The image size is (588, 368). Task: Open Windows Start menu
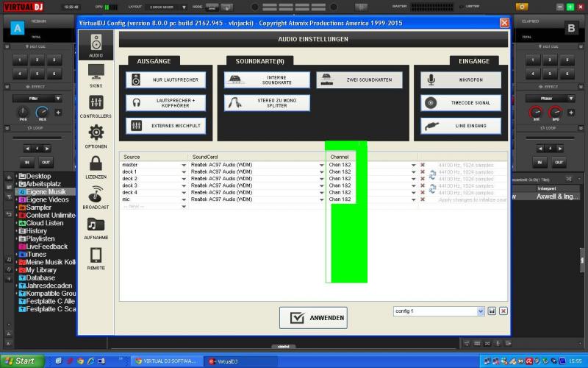tap(22, 361)
